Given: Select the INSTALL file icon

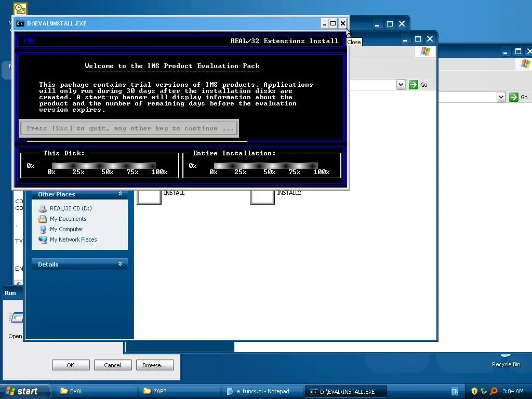Looking at the screenshot, I should [149, 197].
